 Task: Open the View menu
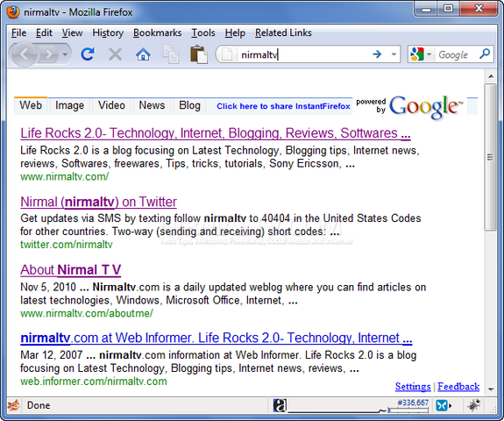click(x=73, y=32)
